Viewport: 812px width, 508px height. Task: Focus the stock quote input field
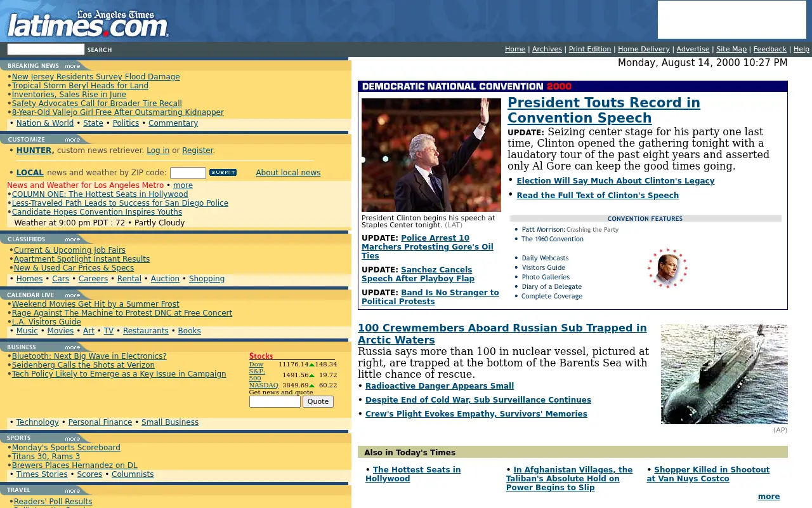[275, 401]
